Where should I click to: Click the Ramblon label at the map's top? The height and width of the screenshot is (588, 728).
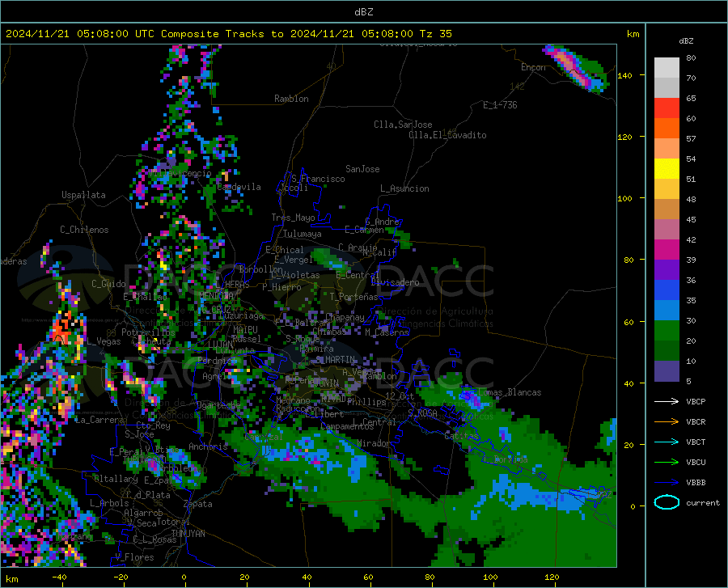291,99
